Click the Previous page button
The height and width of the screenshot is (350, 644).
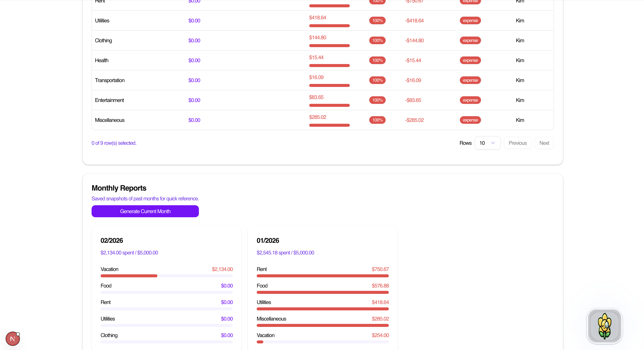517,143
